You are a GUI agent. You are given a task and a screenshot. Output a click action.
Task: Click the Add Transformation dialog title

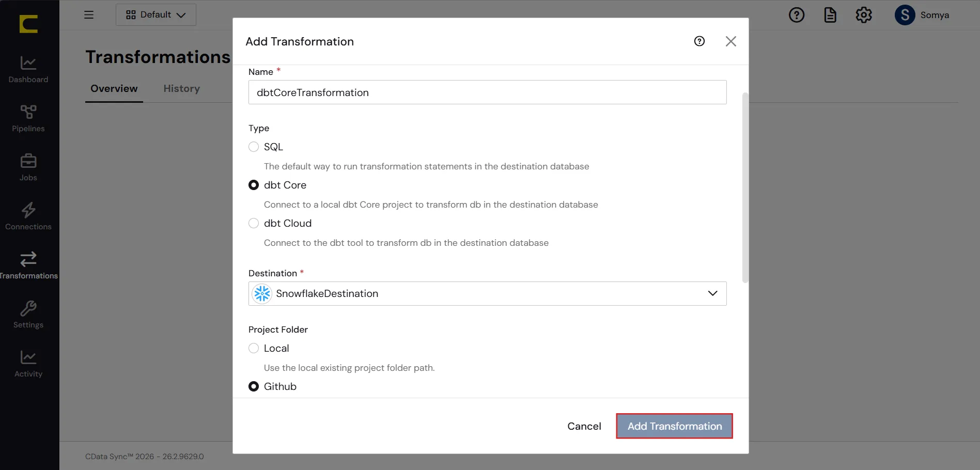pos(300,41)
